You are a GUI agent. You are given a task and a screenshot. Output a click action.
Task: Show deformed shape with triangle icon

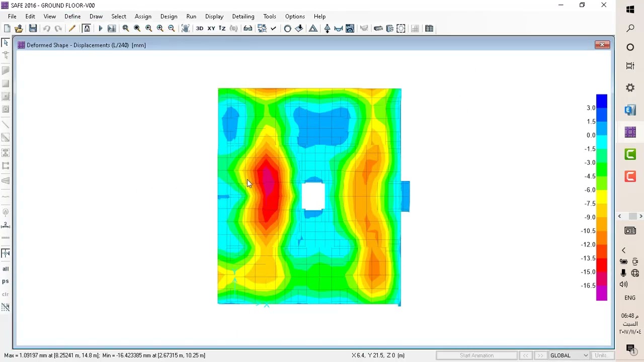[313, 29]
